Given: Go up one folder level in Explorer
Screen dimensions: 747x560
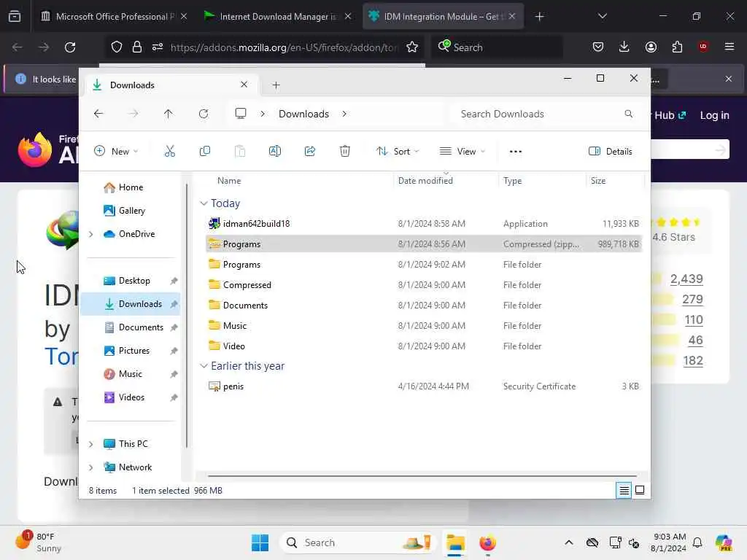Looking at the screenshot, I should point(169,114).
